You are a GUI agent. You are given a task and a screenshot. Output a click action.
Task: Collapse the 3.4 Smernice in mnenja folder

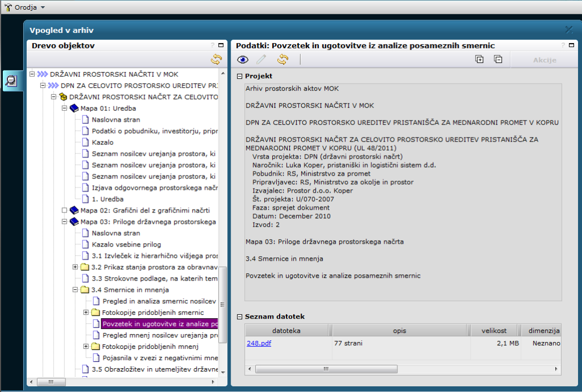coord(76,290)
